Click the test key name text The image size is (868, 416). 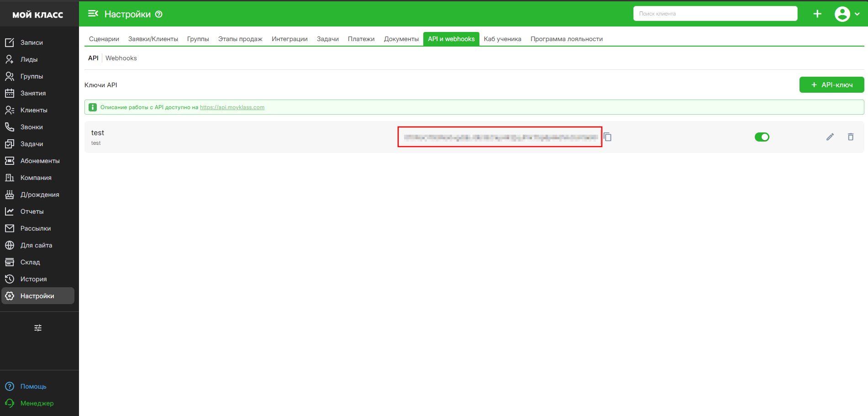[98, 133]
